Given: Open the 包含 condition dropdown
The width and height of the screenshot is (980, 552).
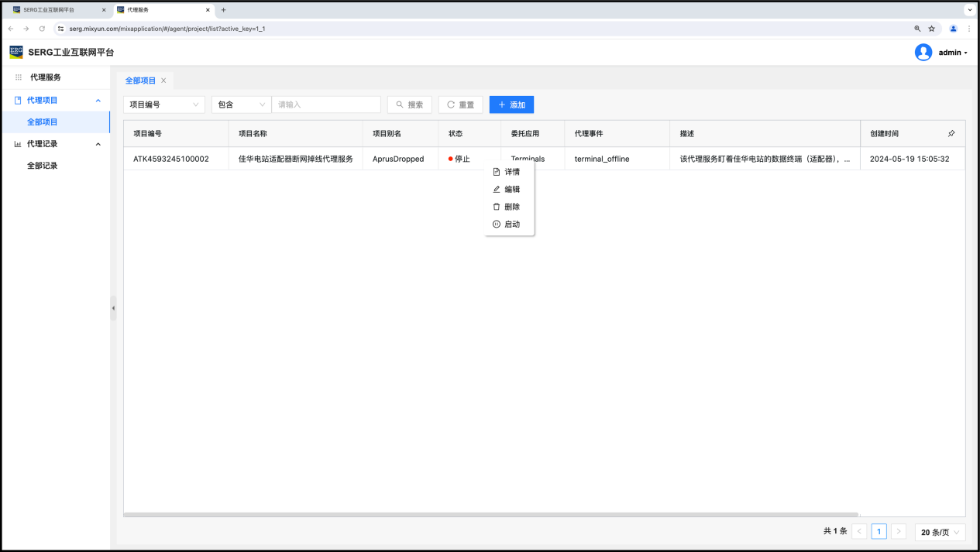Looking at the screenshot, I should tap(241, 105).
